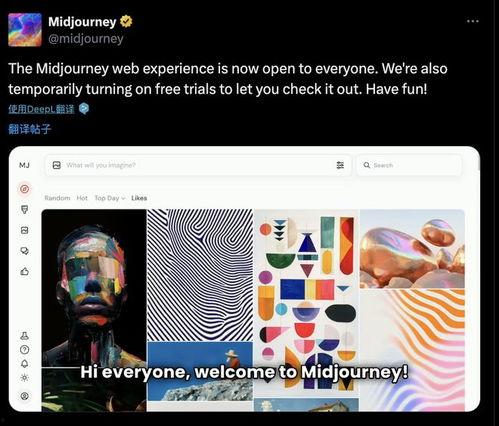Open the tweet more options menu

tap(473, 21)
